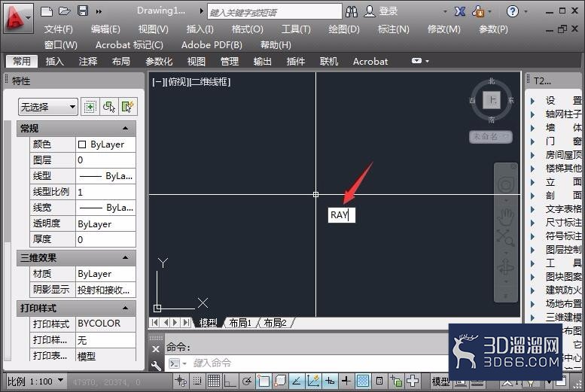Switch to the 注释 ribbon tab
This screenshot has width=585, height=392.
pos(88,61)
